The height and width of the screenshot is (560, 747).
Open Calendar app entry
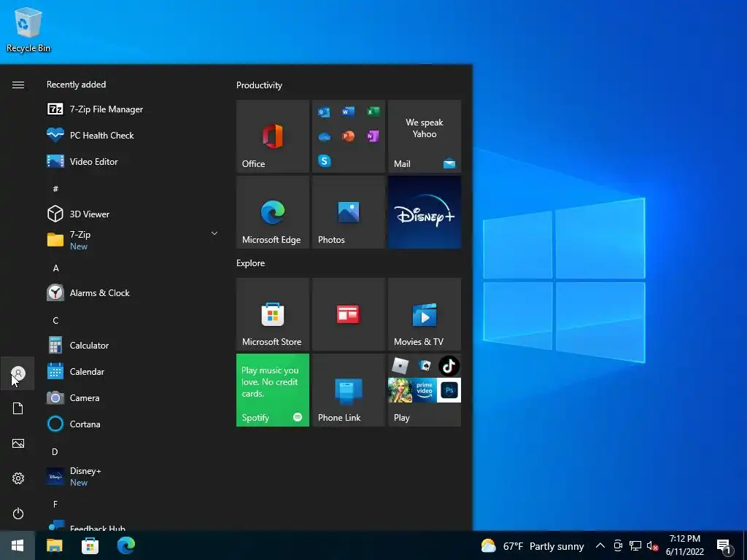pyautogui.click(x=131, y=371)
